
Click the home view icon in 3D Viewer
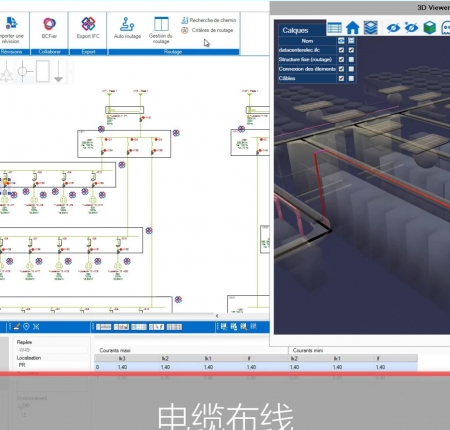(352, 28)
